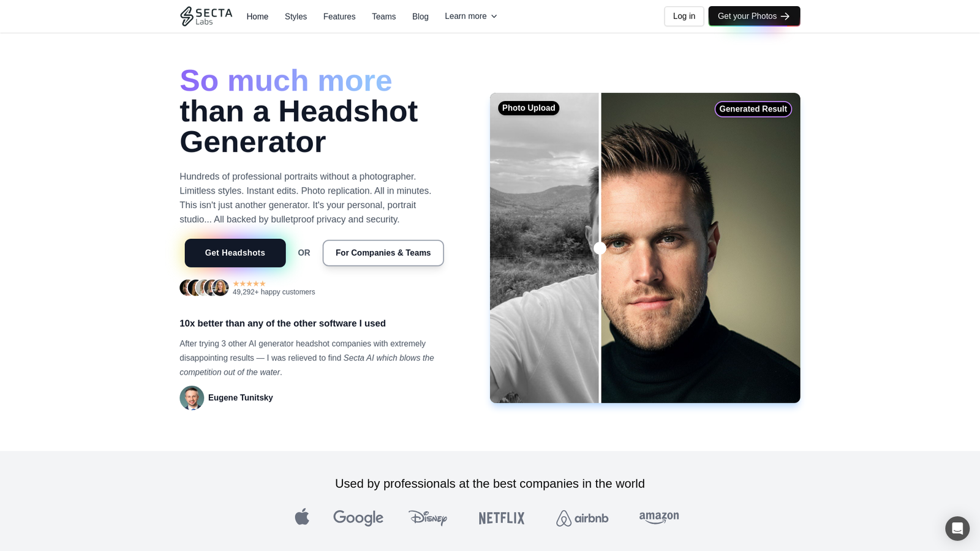Click the Amazon logo
The width and height of the screenshot is (980, 551).
[x=659, y=517]
